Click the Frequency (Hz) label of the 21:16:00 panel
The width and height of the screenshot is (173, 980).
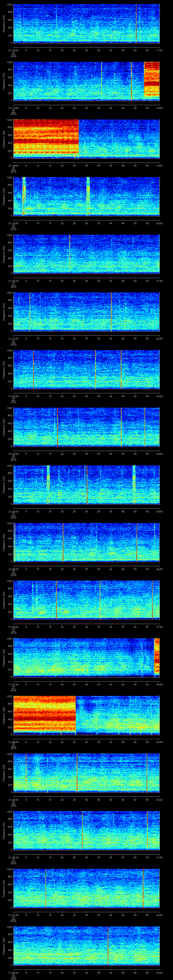click(x=4, y=24)
